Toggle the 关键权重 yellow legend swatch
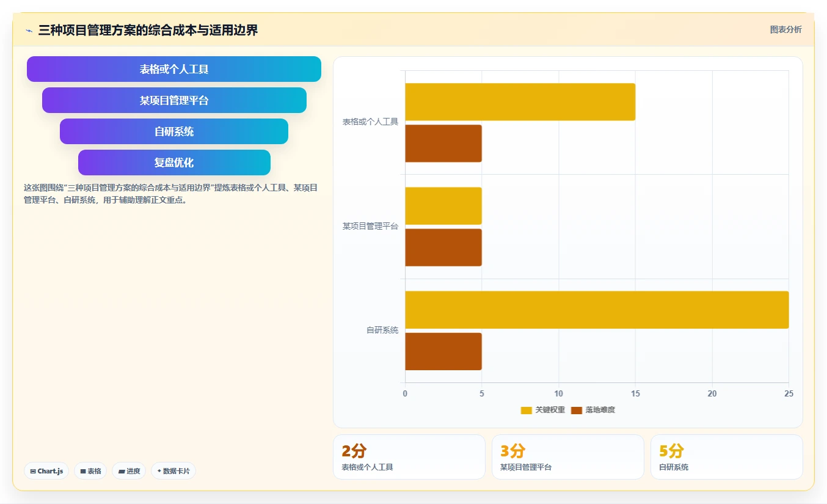827x504 pixels. point(526,410)
